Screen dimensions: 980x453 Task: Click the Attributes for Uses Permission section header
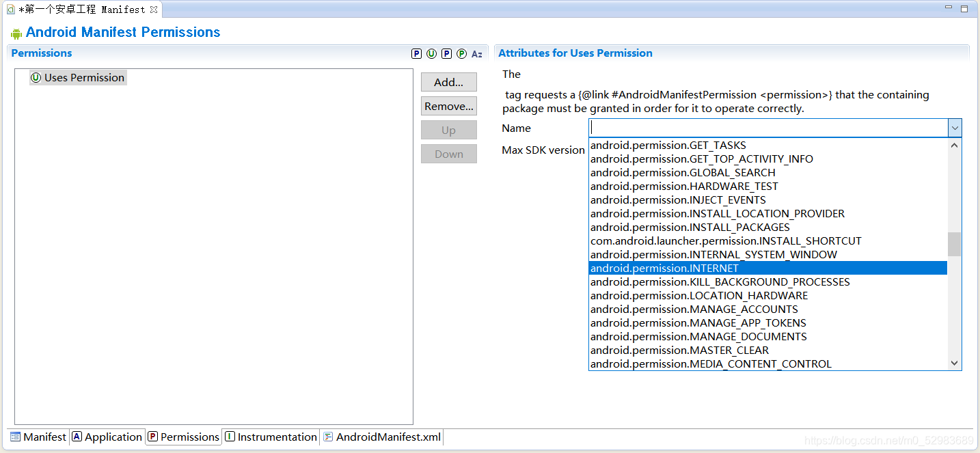(575, 53)
